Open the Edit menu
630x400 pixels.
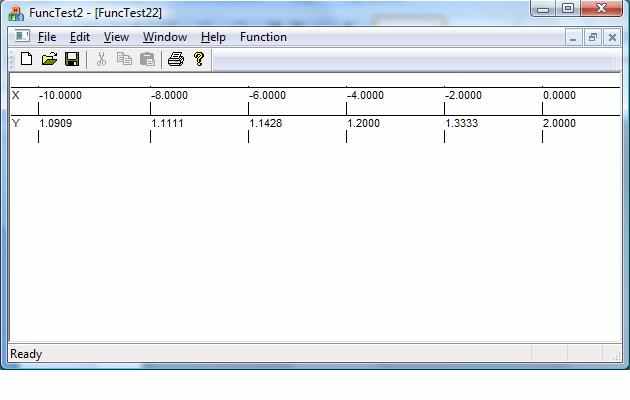click(80, 37)
